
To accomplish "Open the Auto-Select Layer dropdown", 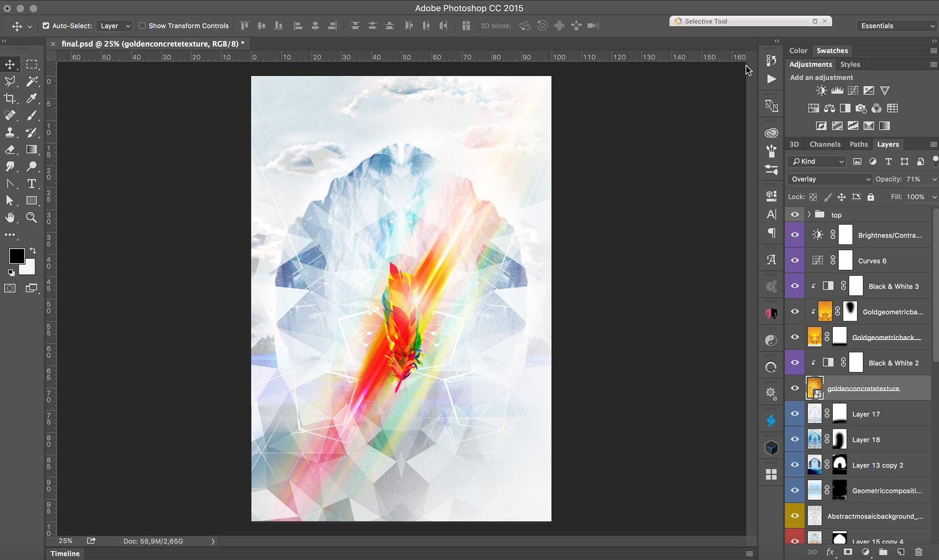I will click(x=114, y=25).
